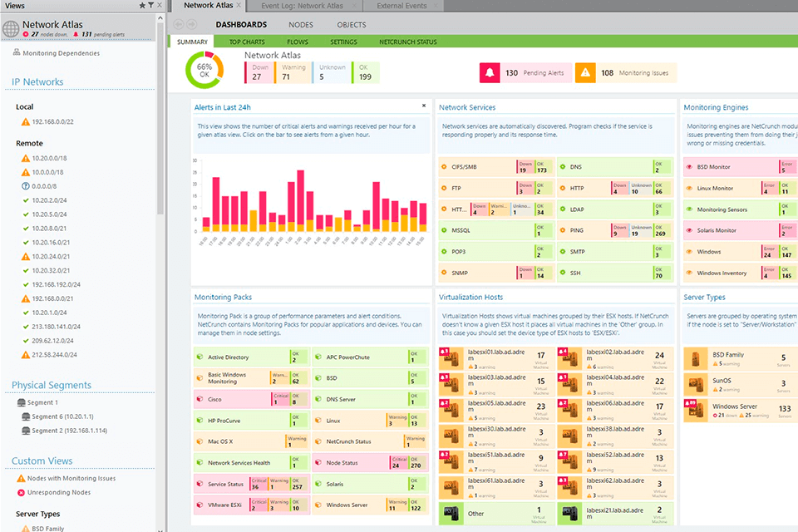Viewport: 798px width, 532px height.
Task: Click the OK 199 status tile
Action: tap(366, 72)
